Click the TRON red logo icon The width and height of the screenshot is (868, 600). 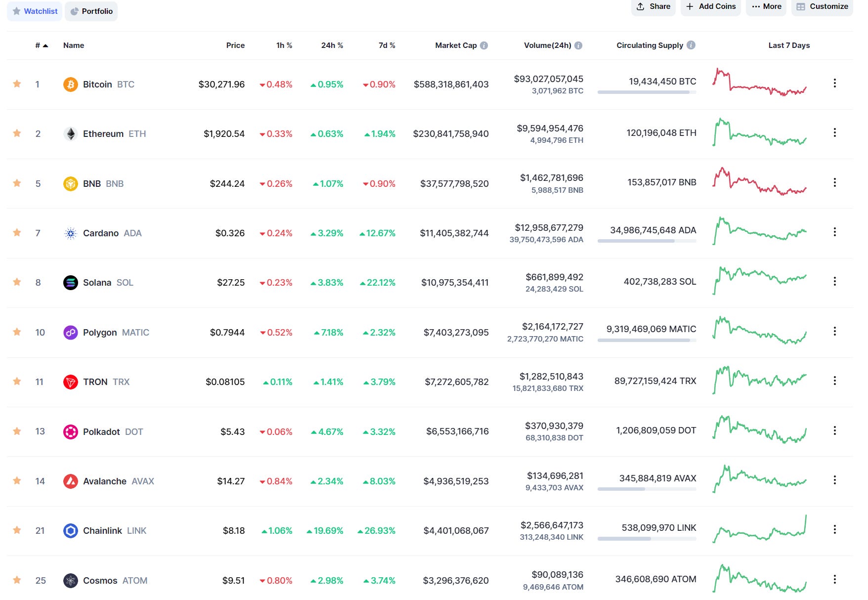tap(71, 382)
